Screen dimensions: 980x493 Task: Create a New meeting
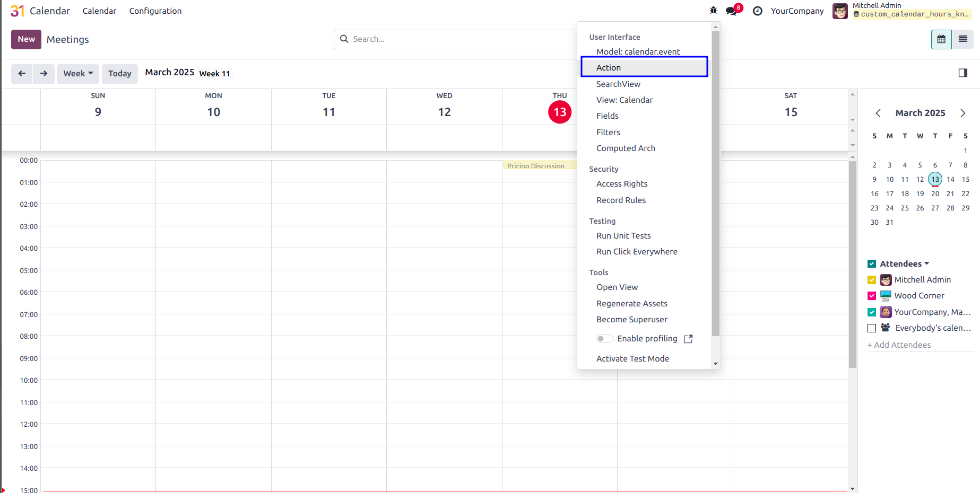point(26,39)
